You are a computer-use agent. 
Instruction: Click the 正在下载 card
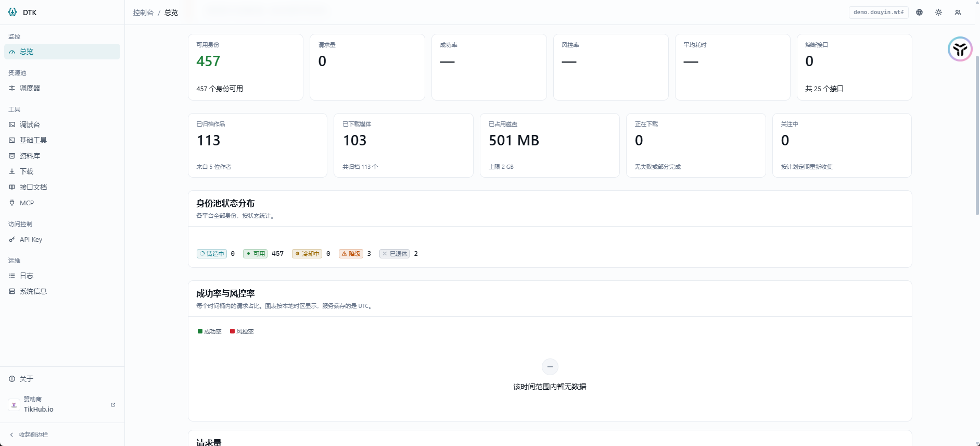point(696,145)
